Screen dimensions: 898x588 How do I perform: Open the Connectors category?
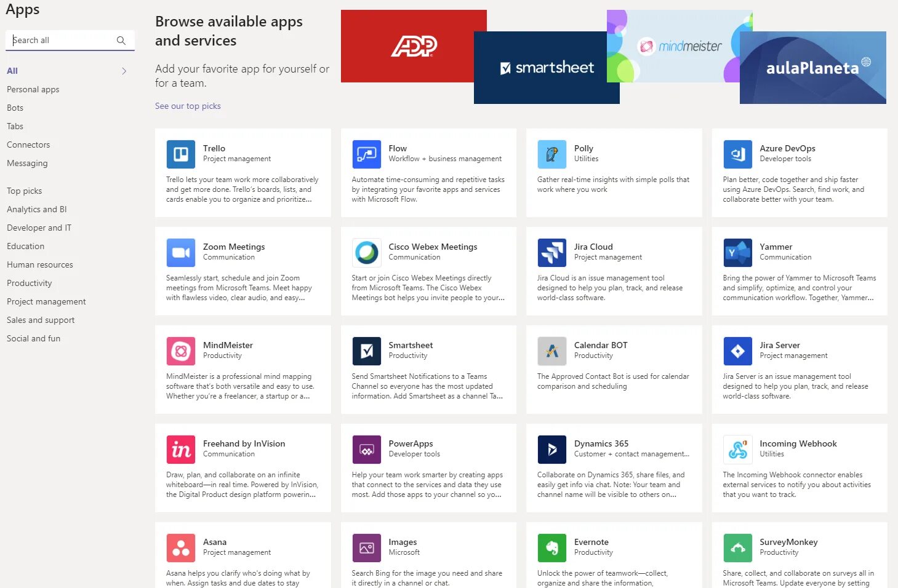(x=28, y=145)
